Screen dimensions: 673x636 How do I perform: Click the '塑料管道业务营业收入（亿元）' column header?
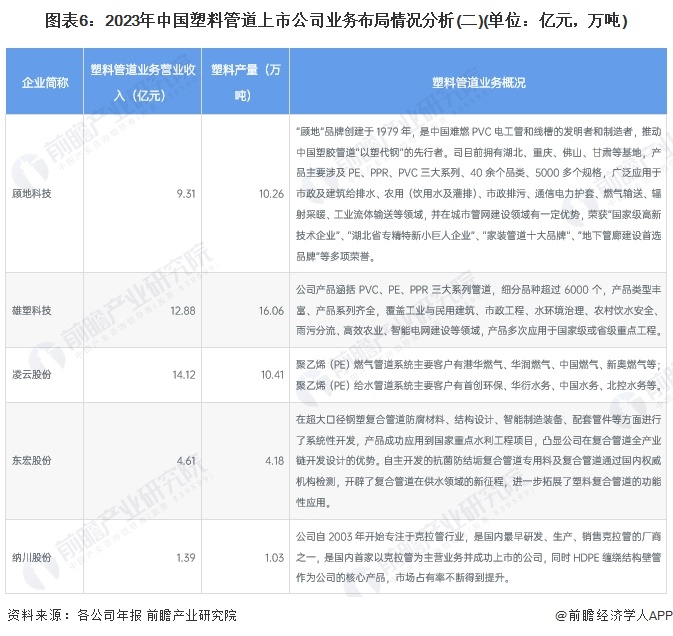click(142, 82)
